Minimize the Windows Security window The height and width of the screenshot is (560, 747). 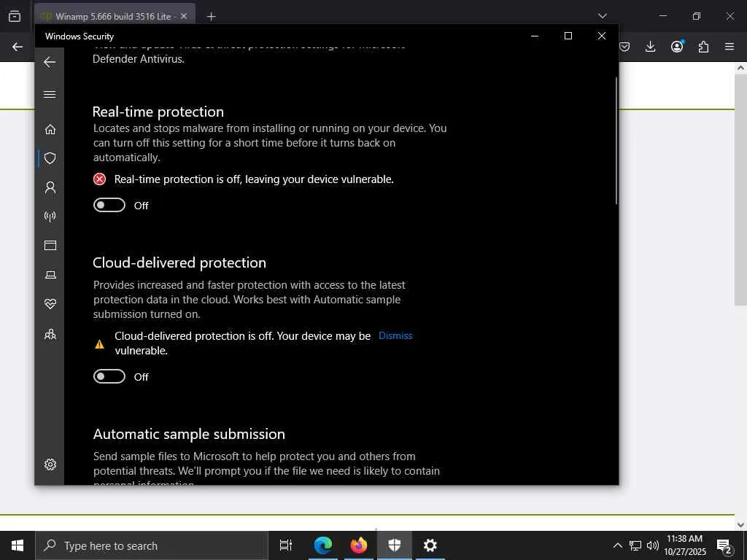pos(535,36)
